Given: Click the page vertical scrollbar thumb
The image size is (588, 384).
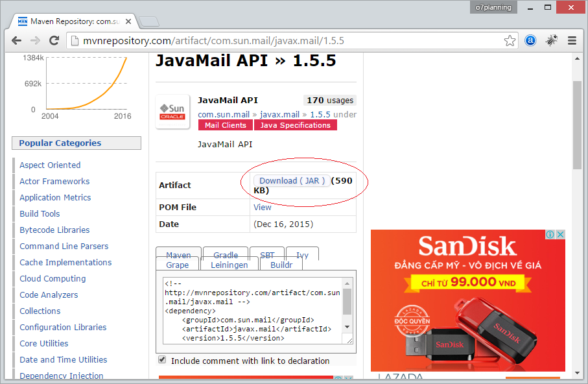Looking at the screenshot, I should pos(577,125).
